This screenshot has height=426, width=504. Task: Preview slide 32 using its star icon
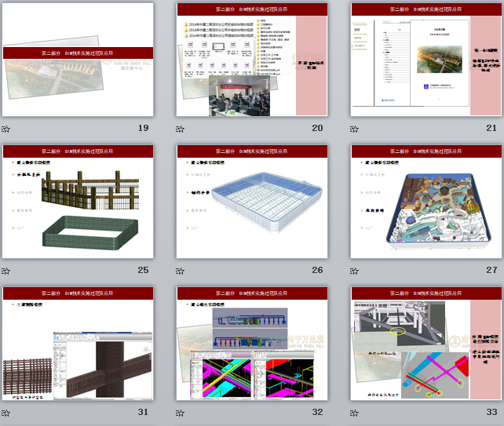(180, 413)
